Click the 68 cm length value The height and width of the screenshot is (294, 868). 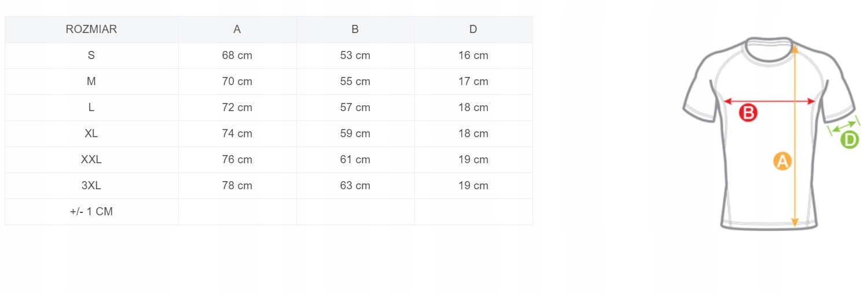pyautogui.click(x=237, y=56)
